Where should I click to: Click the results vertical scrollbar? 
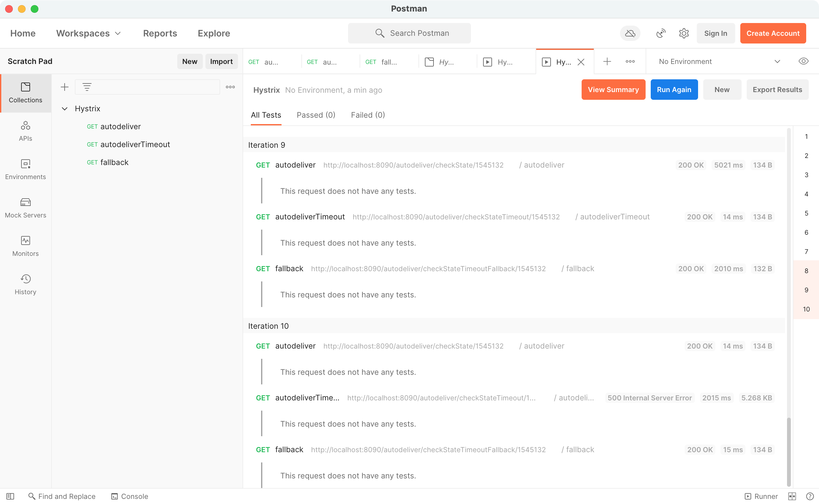[789, 452]
